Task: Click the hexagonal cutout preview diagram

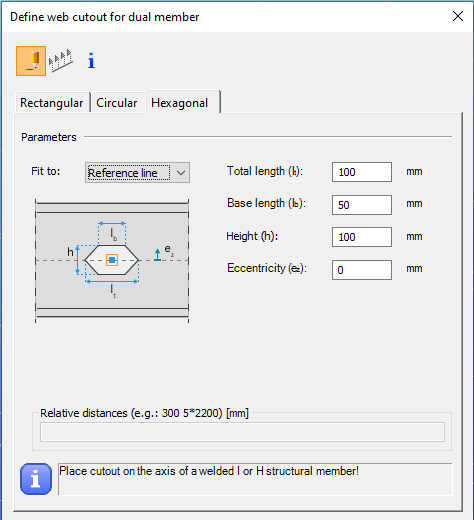Action: tap(112, 261)
